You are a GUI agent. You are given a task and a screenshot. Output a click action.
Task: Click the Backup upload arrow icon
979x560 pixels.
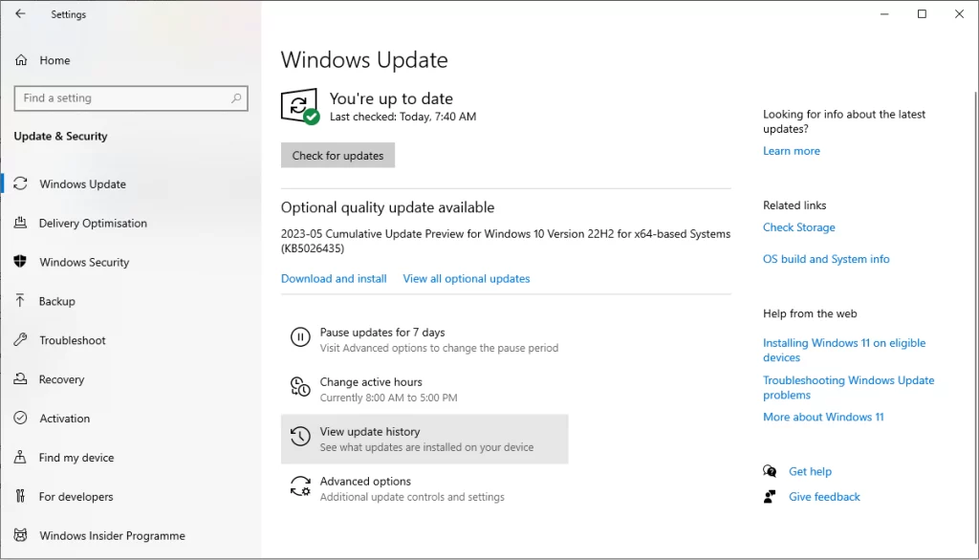click(x=21, y=301)
